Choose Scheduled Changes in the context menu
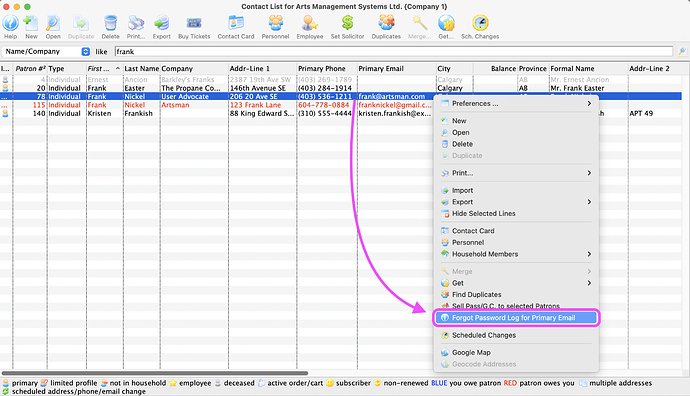 [516, 335]
